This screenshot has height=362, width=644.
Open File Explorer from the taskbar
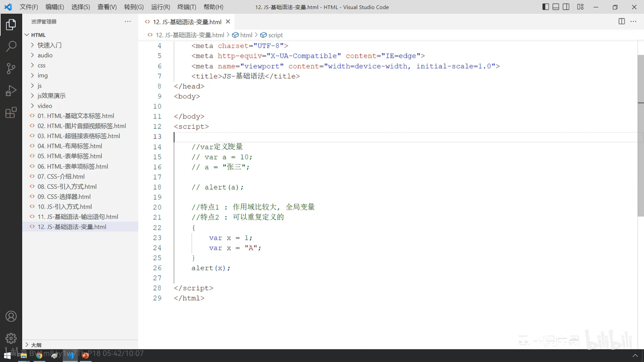coord(24,355)
